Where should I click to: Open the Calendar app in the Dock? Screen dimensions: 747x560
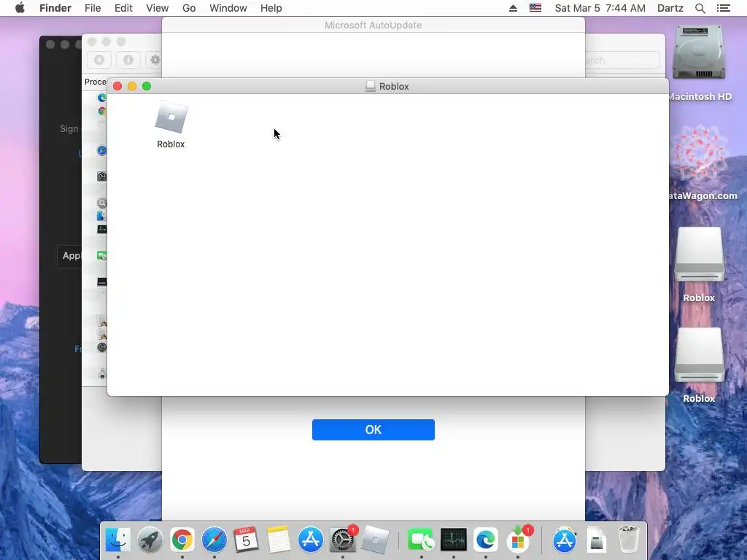tap(247, 540)
